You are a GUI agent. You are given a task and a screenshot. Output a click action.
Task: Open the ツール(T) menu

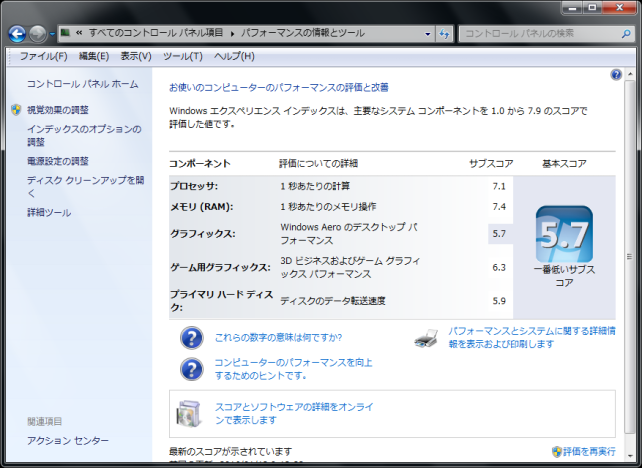coord(182,56)
